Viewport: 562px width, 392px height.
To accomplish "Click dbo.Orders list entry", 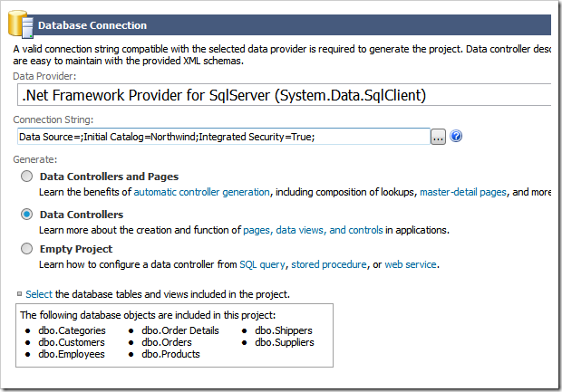I will point(166,342).
